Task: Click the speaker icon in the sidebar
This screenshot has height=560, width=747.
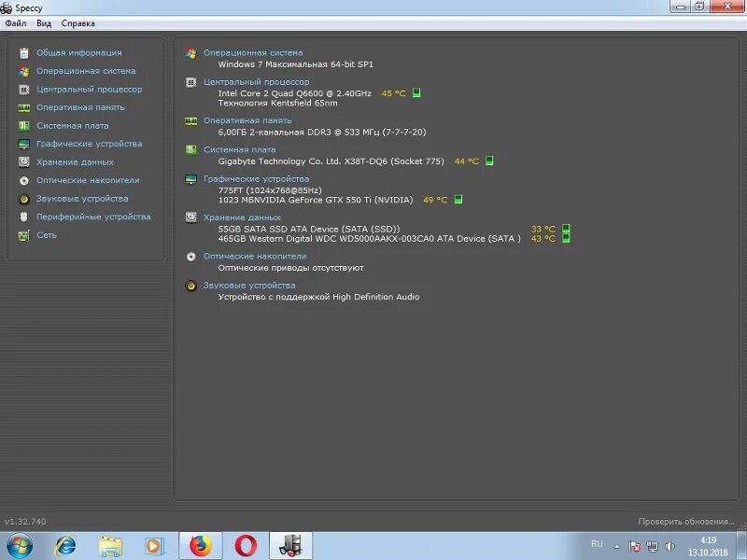Action: (24, 199)
